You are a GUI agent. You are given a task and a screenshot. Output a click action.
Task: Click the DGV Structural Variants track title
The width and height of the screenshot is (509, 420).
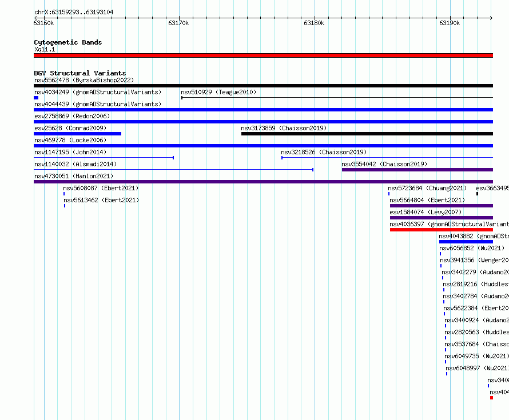click(80, 73)
